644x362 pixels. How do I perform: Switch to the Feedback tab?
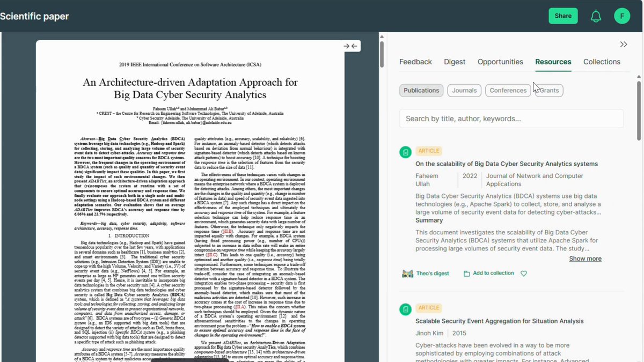coord(415,62)
